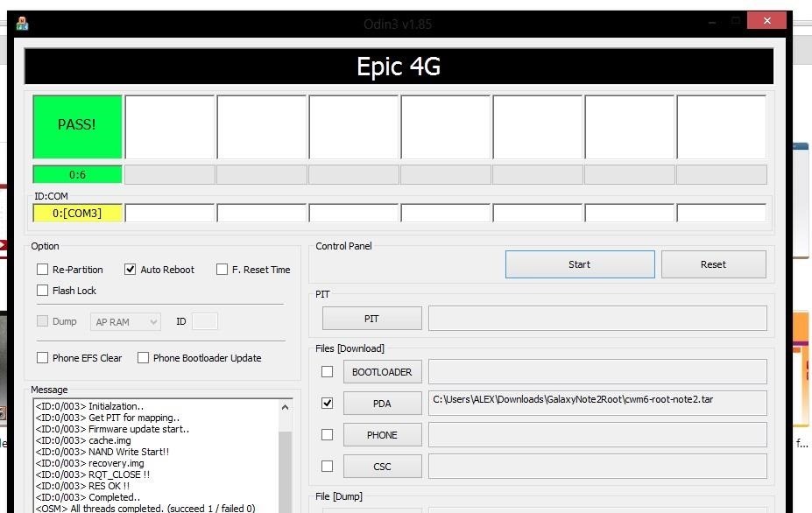Click the PHONE browse button
Viewport: 812px width, 513px height.
tap(382, 435)
